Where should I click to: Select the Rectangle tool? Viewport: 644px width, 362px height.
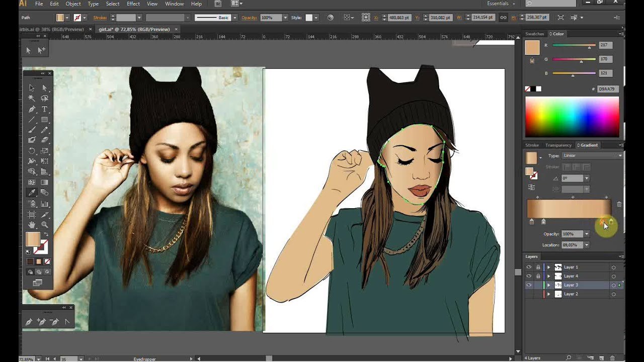coord(44,120)
